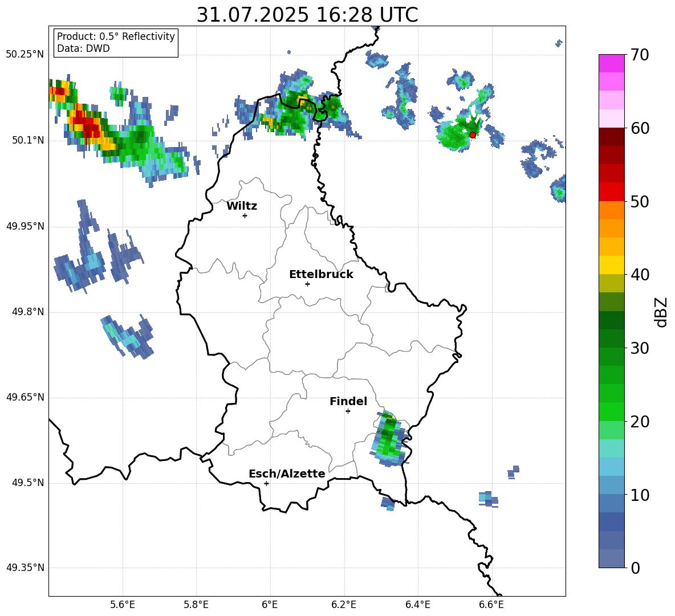
Task: Click the 6.4°E longitude label
Action: point(417,605)
